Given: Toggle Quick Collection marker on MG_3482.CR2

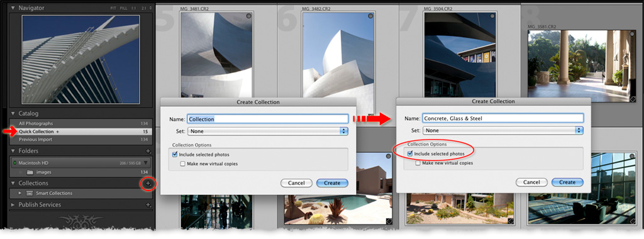Looking at the screenshot, I should click(x=370, y=16).
